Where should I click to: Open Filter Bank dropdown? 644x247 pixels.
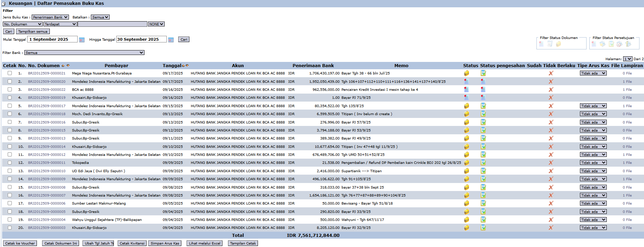(84, 53)
